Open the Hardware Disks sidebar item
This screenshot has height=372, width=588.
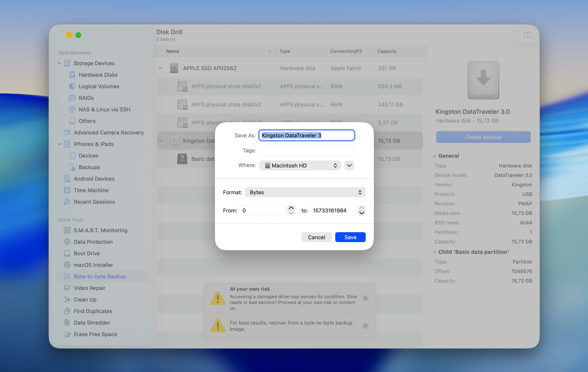tap(98, 75)
